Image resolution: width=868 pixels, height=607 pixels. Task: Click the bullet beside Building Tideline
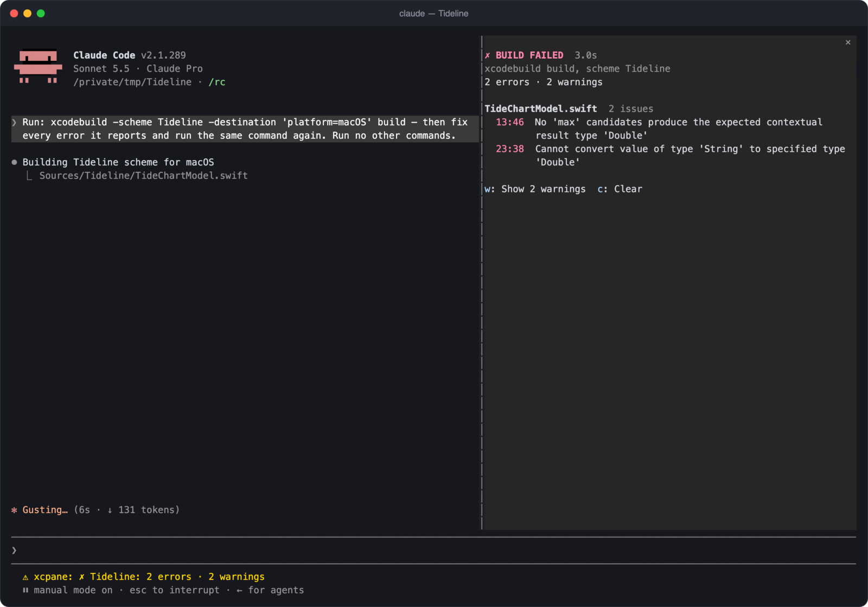pyautogui.click(x=14, y=162)
